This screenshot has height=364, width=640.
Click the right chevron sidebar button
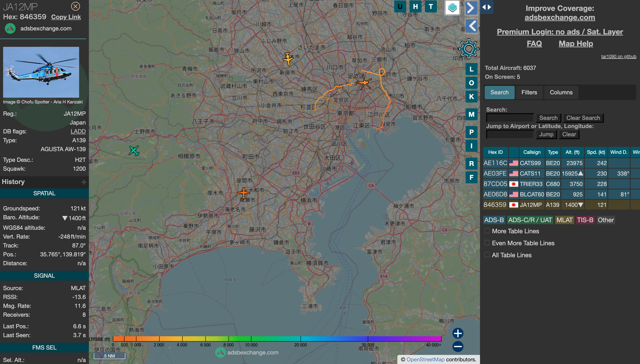tap(472, 8)
